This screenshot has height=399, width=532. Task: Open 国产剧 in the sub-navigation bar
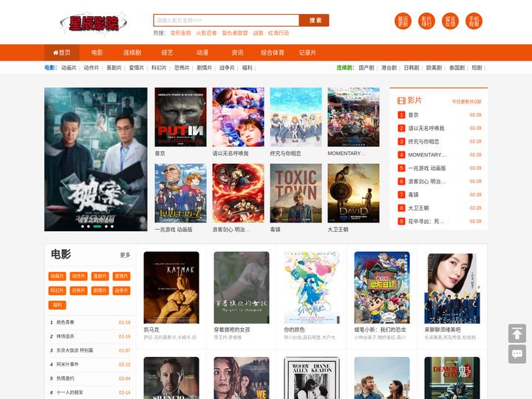pos(366,68)
